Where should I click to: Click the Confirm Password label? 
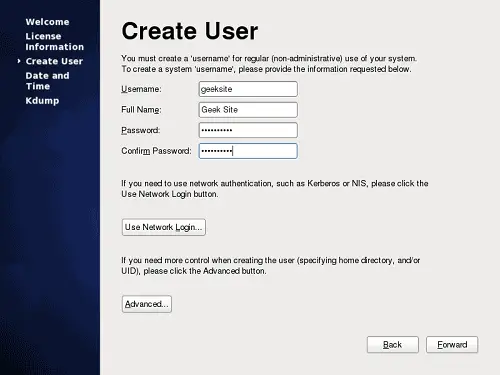click(156, 151)
